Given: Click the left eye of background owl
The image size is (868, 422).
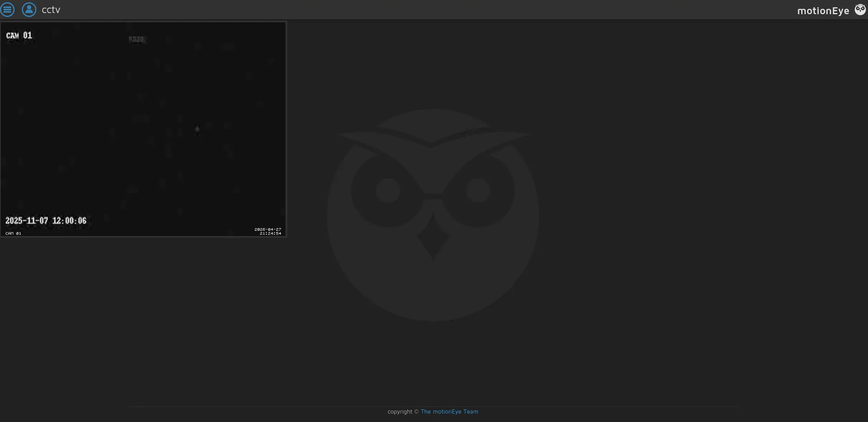Looking at the screenshot, I should (x=388, y=190).
